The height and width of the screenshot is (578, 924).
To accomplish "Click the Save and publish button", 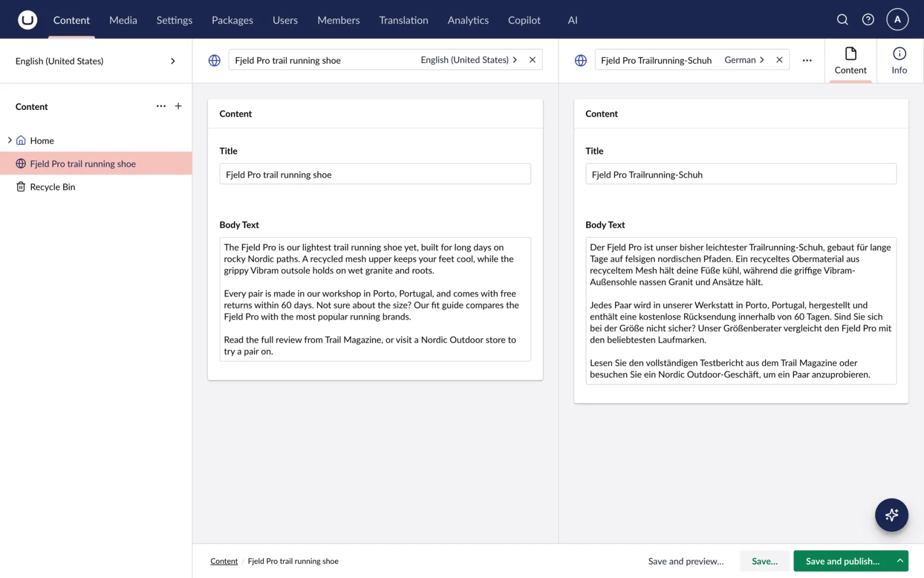I will tap(843, 561).
